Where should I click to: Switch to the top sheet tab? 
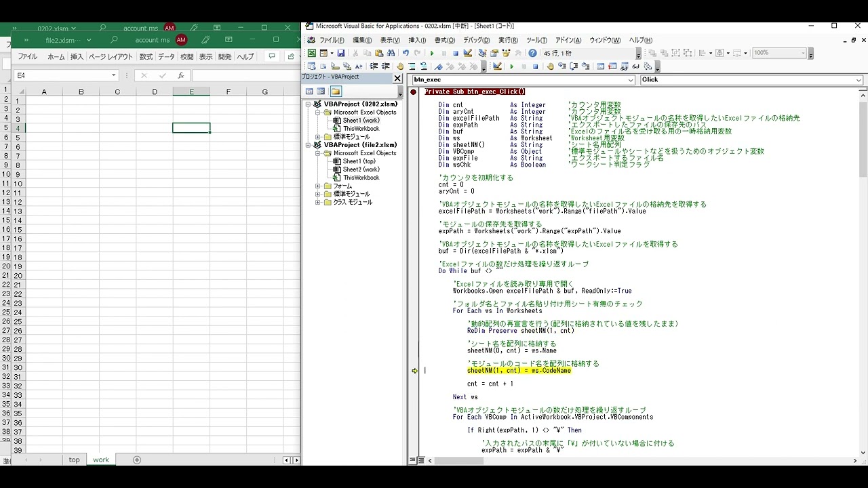point(74,460)
